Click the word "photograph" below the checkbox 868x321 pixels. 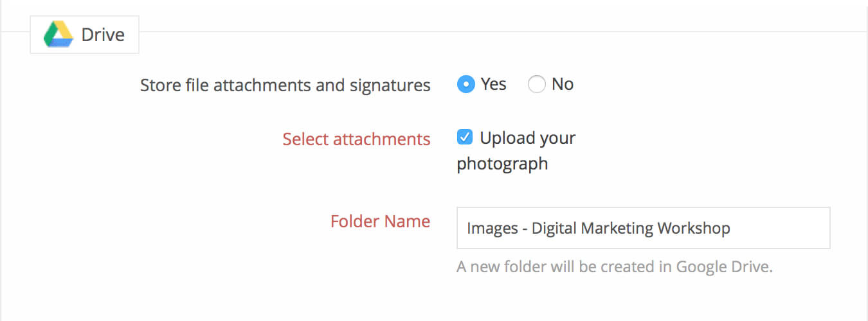click(x=502, y=164)
